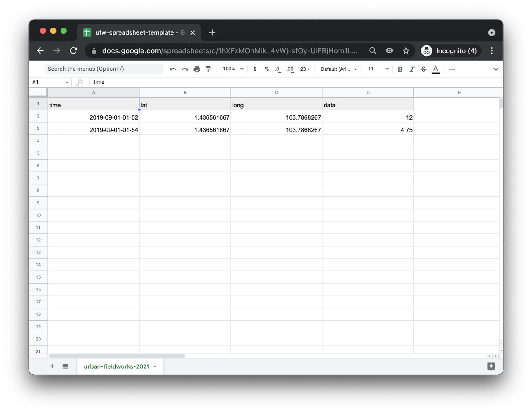532x413 pixels.
Task: Open the zoom 100% dropdown
Action: pos(233,69)
